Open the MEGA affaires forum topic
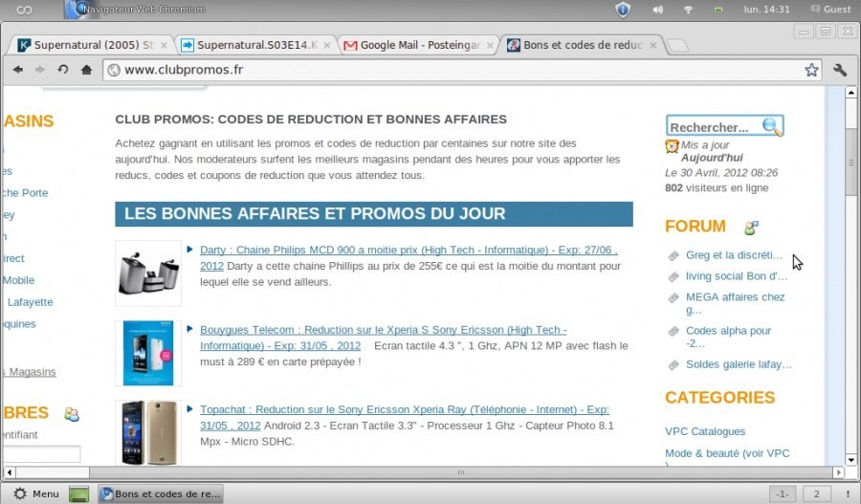The height and width of the screenshot is (504, 861). 735,297
